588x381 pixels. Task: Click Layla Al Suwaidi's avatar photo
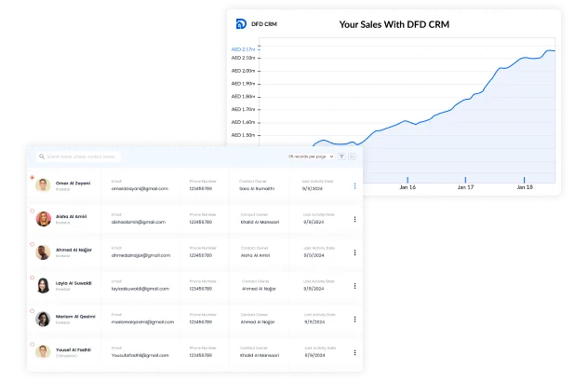[x=43, y=285]
